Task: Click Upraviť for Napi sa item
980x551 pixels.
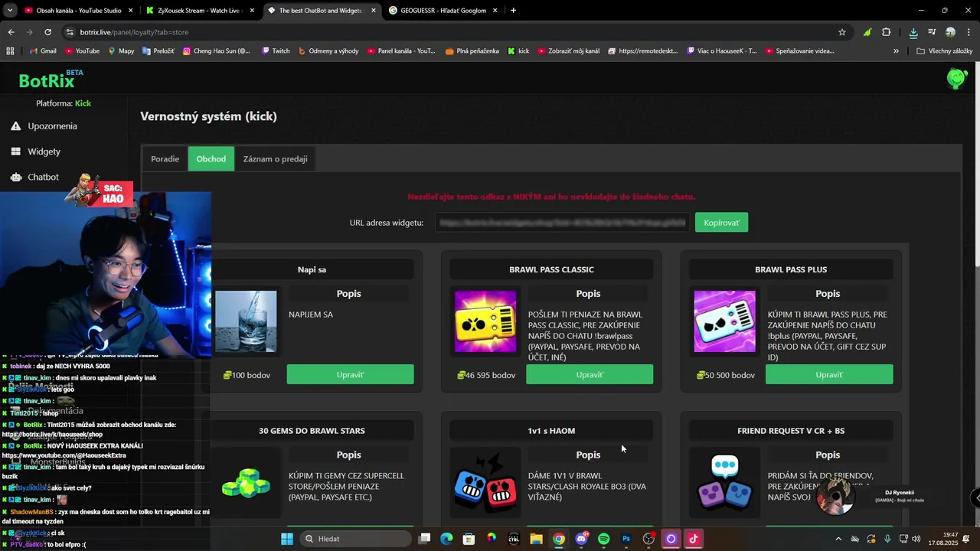Action: pos(350,375)
